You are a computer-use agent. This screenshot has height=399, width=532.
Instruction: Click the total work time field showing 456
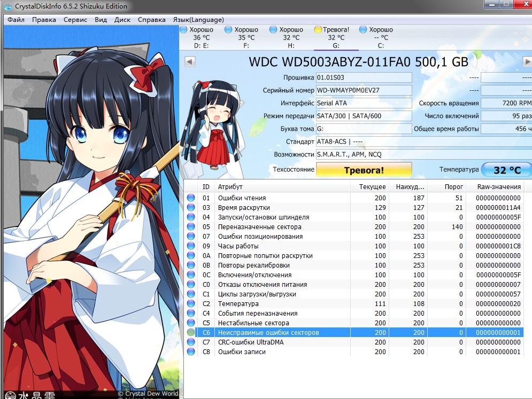(x=506, y=129)
